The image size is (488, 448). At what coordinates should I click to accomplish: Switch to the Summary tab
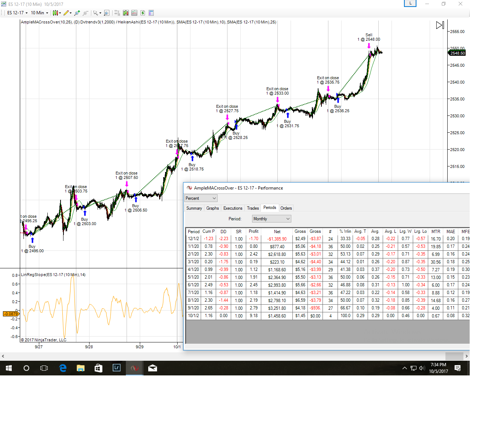point(194,208)
